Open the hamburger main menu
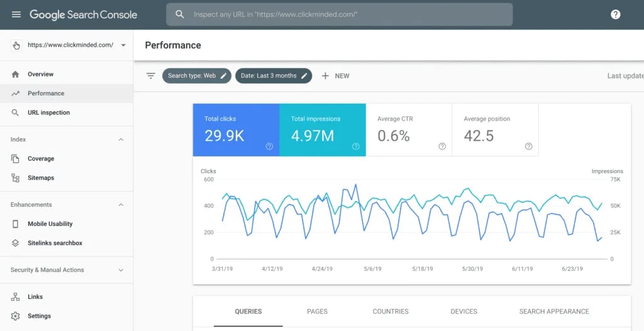This screenshot has height=331, width=644. 16,14
